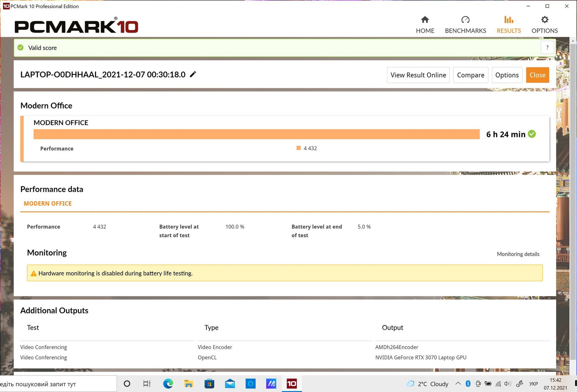
Task: Launch Microsoft Edge from taskbar
Action: 168,384
